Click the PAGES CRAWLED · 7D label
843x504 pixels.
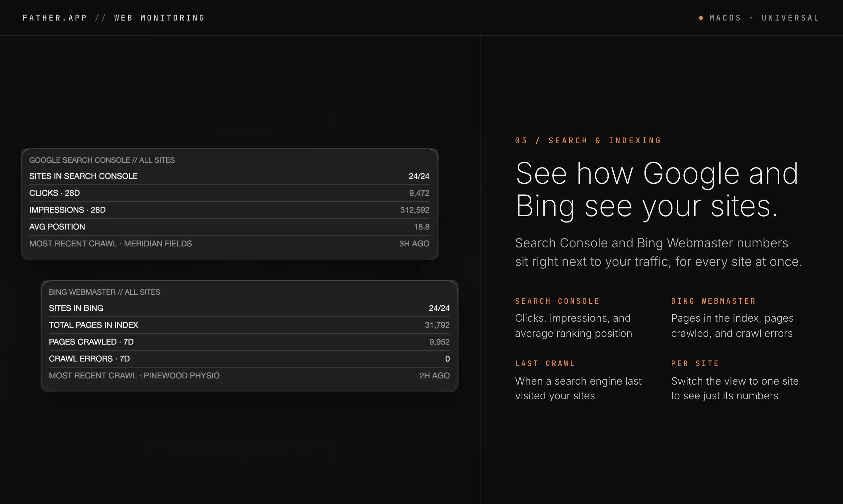tap(91, 342)
